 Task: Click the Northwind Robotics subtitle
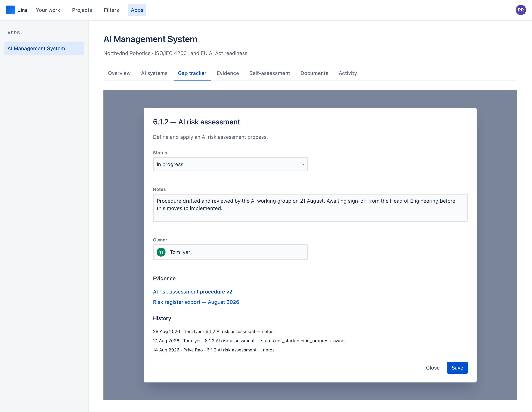tap(175, 53)
